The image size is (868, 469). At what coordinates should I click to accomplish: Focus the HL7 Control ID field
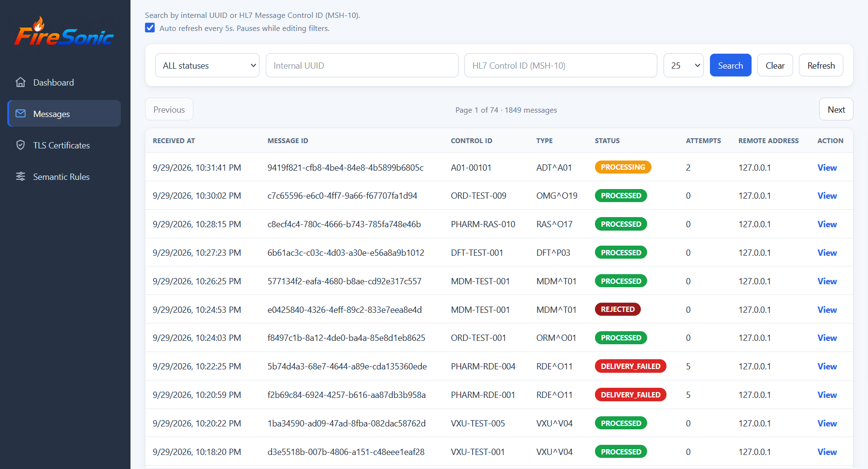point(561,65)
